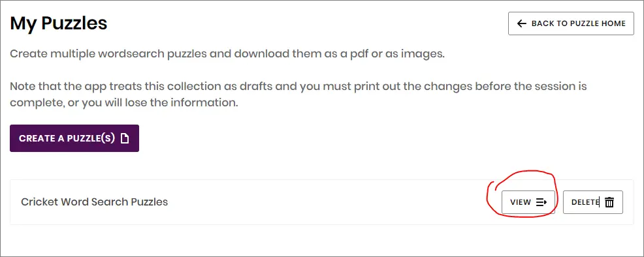Click the blank space below the puzzle list
Image resolution: width=644 pixels, height=257 pixels.
pyautogui.click(x=322, y=241)
